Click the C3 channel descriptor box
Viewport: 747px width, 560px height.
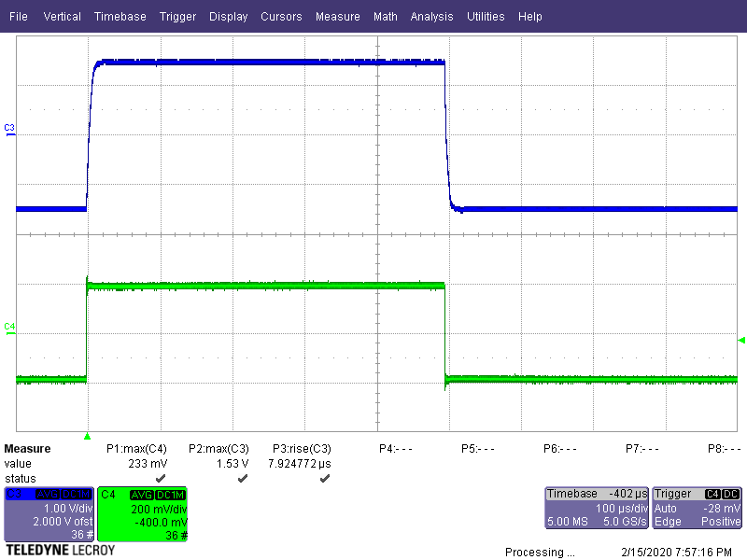49,514
